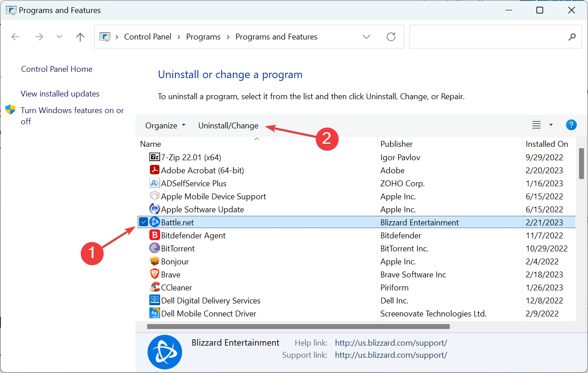Click the CCleaner program icon
The image size is (588, 373).
tap(154, 287)
